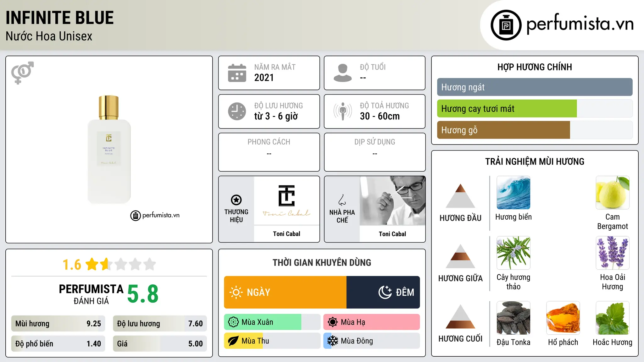Click the moon icon in the Đêm bar
644x362 pixels.
point(385,292)
